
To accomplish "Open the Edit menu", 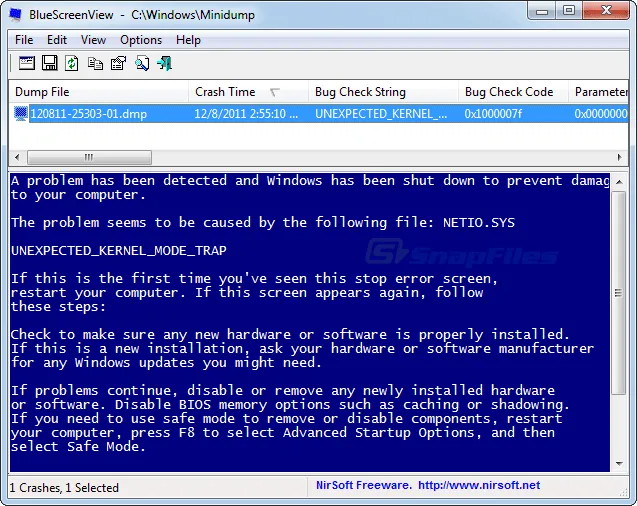I will (57, 40).
